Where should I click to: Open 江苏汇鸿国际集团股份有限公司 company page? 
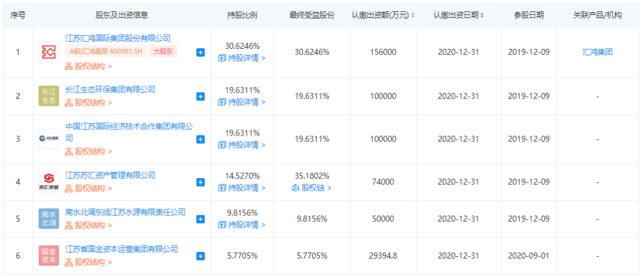(118, 38)
